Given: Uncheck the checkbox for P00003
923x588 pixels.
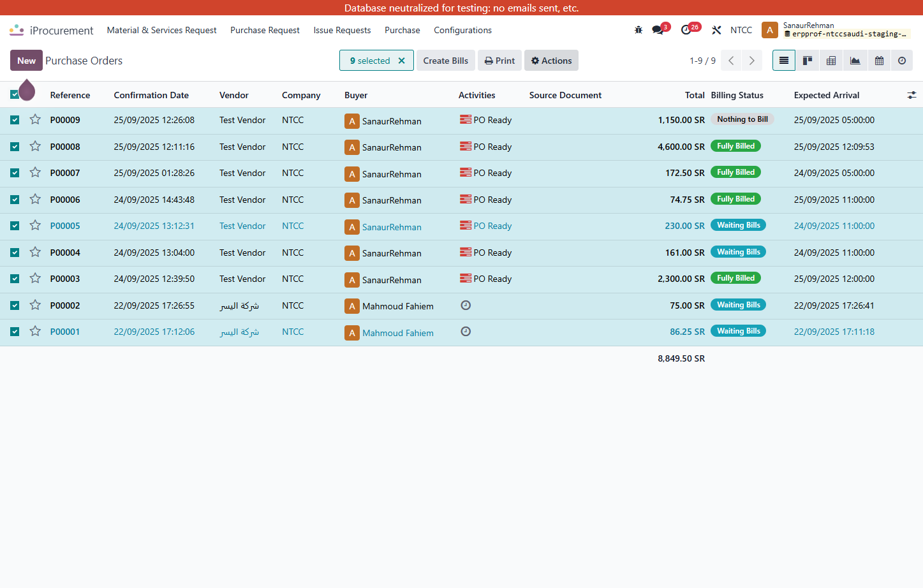Looking at the screenshot, I should pos(15,279).
